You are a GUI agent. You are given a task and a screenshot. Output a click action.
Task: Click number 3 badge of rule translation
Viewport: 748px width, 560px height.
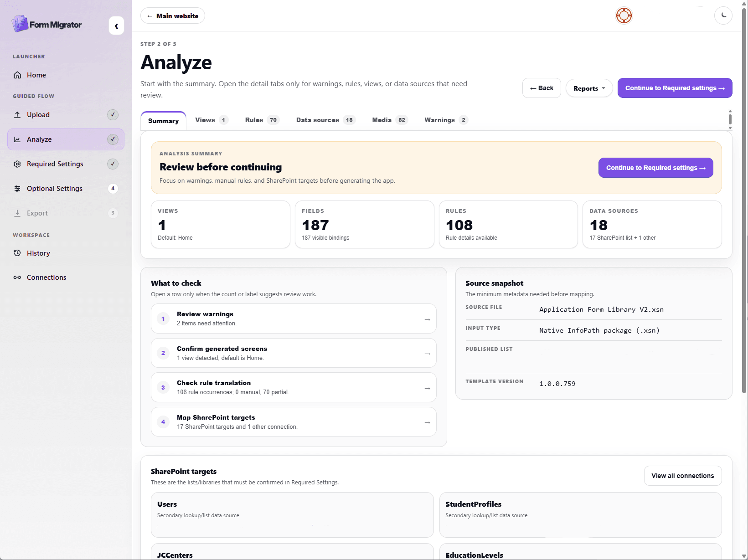163,388
